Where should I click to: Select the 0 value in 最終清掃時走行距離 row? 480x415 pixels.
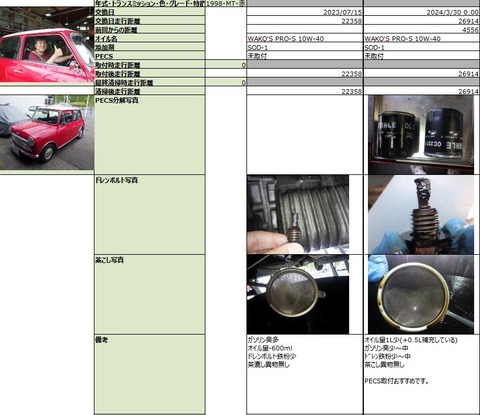coord(226,82)
